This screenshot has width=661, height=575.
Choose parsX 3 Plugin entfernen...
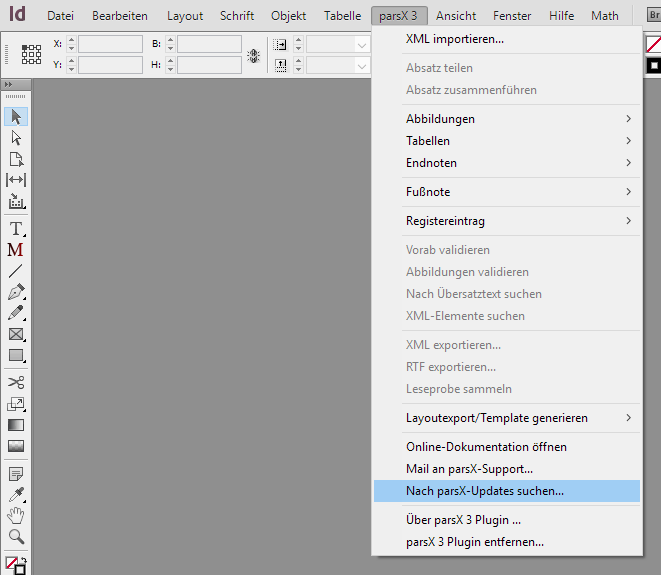pos(507,542)
